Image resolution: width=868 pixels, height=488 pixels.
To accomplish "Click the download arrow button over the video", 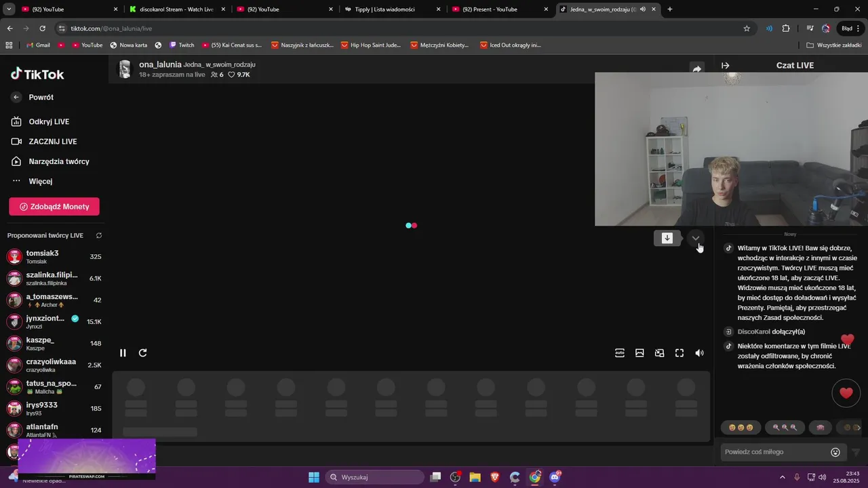I will [x=667, y=238].
